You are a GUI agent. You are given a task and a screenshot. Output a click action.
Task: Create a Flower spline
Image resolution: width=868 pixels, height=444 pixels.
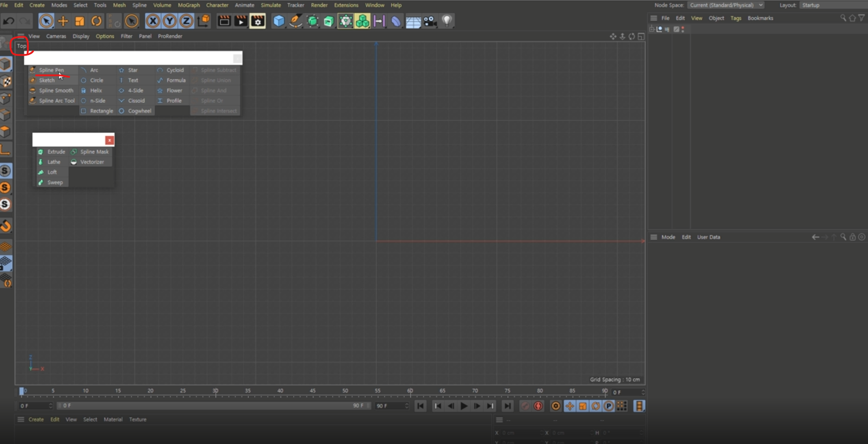click(x=174, y=90)
